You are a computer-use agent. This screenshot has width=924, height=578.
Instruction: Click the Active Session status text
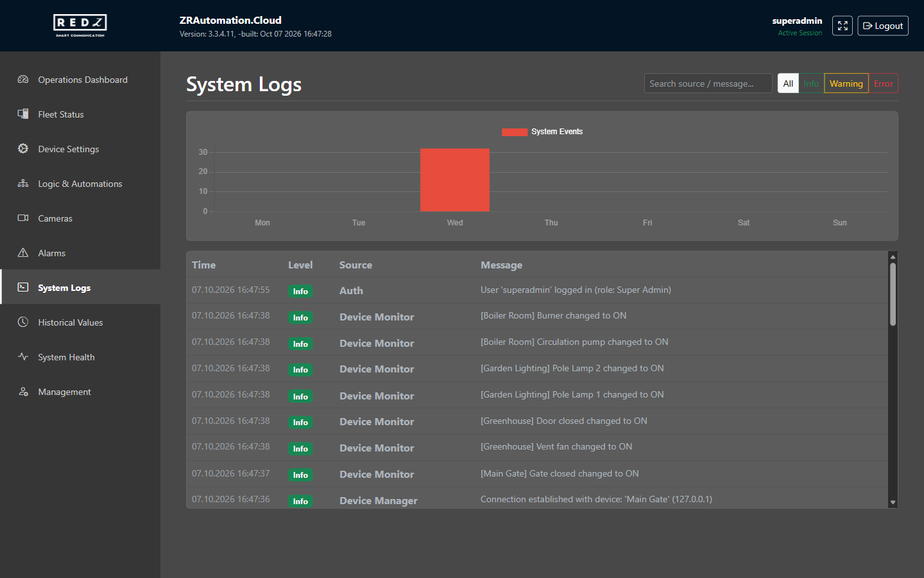pyautogui.click(x=800, y=33)
